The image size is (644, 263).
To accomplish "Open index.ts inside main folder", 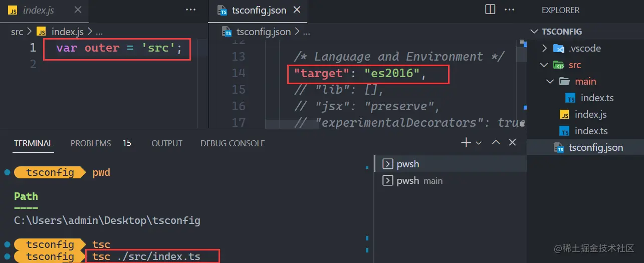I will (x=585, y=98).
